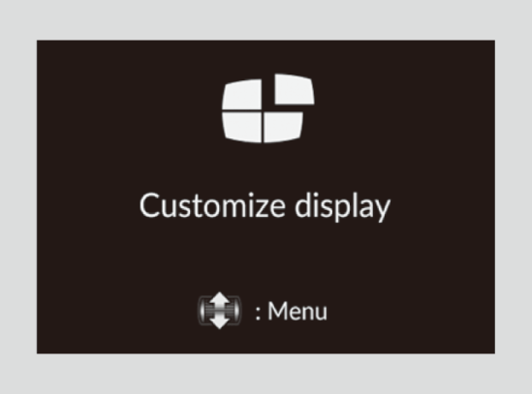Click the down arrow on the scroll wheel icon

pos(220,322)
